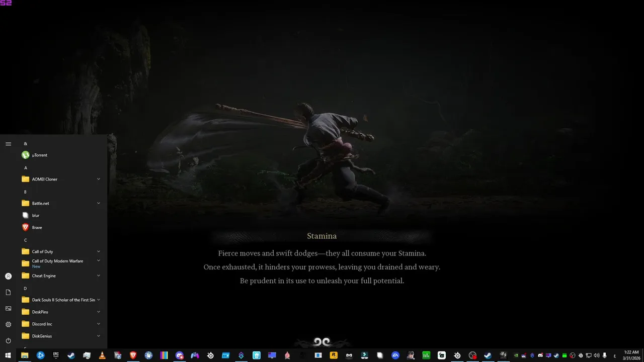
Task: Click 'Call of Duty Modern Warfare' text
Action: (57, 261)
